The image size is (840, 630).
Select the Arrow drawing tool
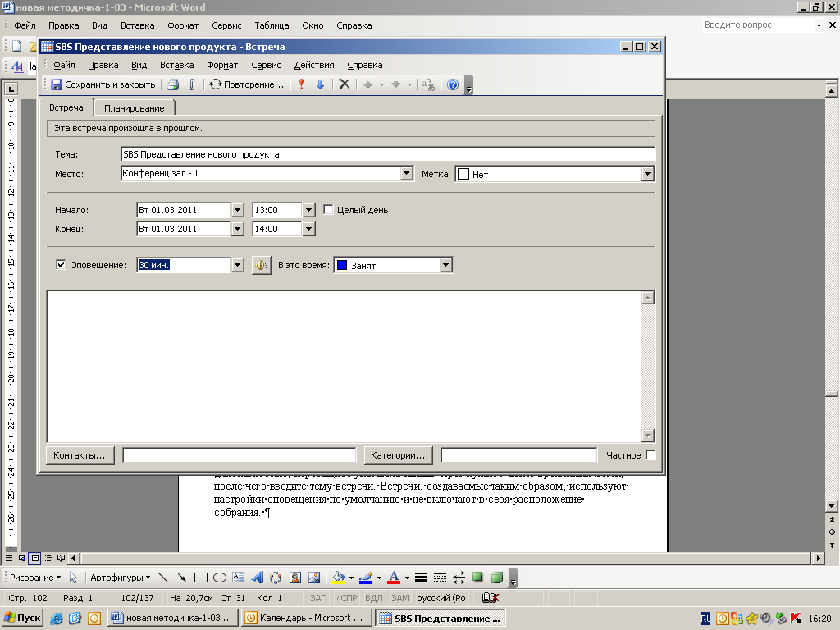181,577
